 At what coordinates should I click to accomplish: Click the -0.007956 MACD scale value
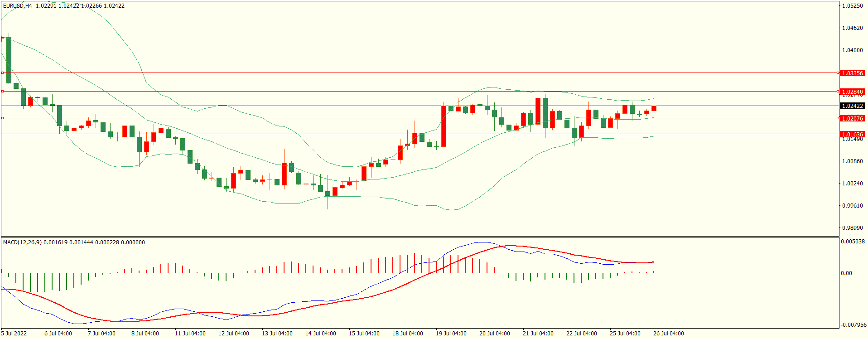pos(854,325)
